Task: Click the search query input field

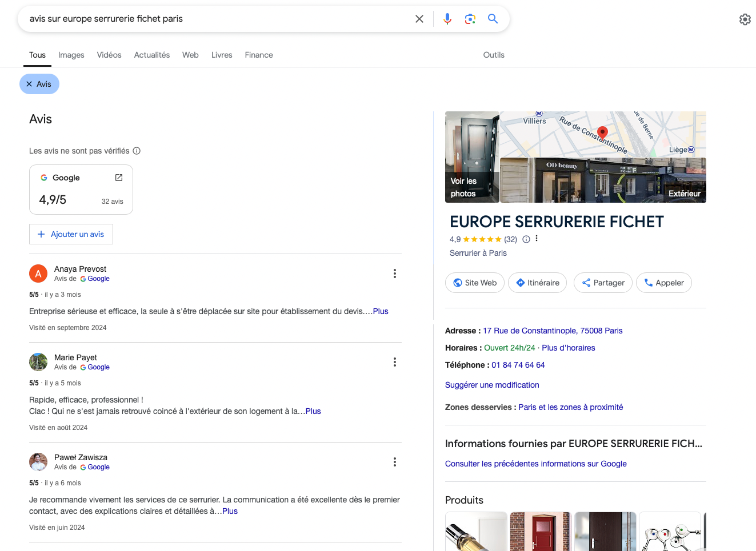Action: click(217, 19)
